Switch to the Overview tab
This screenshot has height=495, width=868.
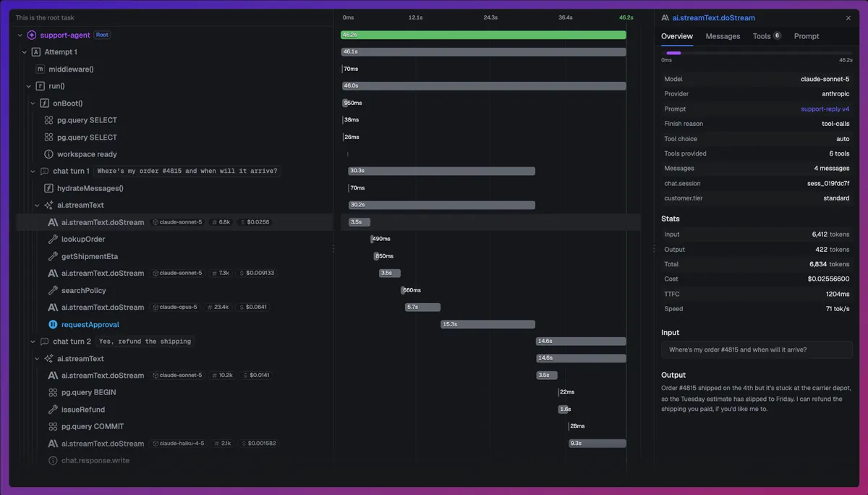677,36
